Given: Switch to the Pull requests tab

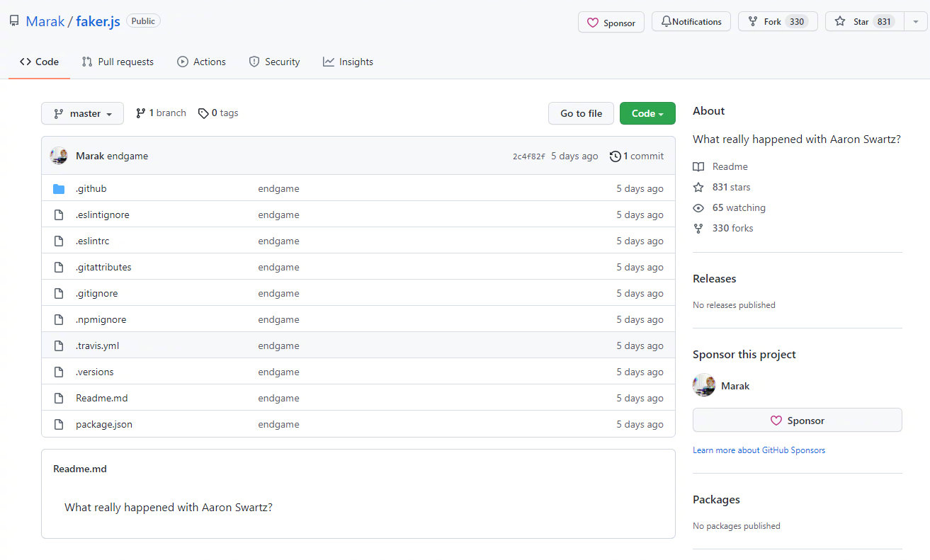Looking at the screenshot, I should (x=118, y=62).
